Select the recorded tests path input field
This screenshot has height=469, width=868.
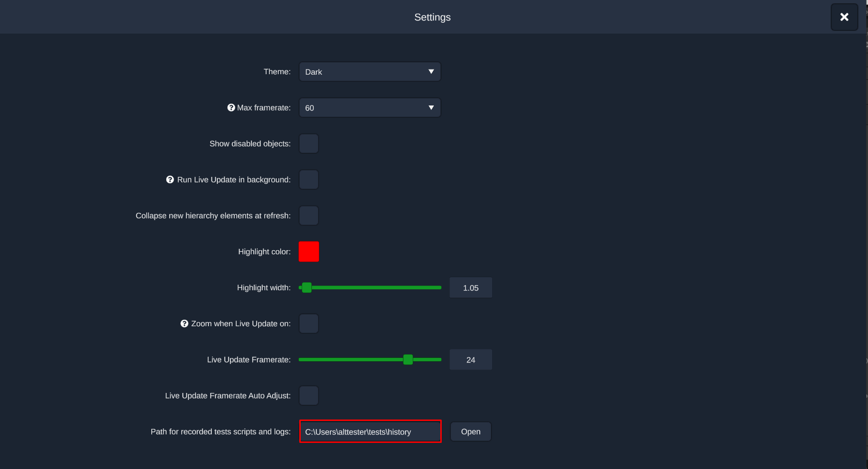tap(370, 432)
